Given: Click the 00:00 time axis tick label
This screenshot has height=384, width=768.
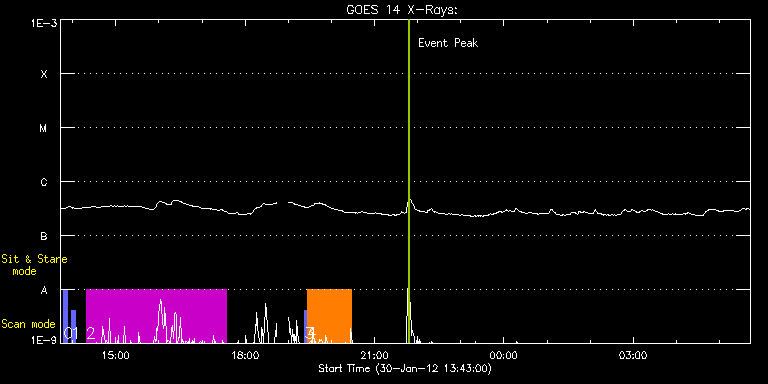Looking at the screenshot, I should (504, 356).
